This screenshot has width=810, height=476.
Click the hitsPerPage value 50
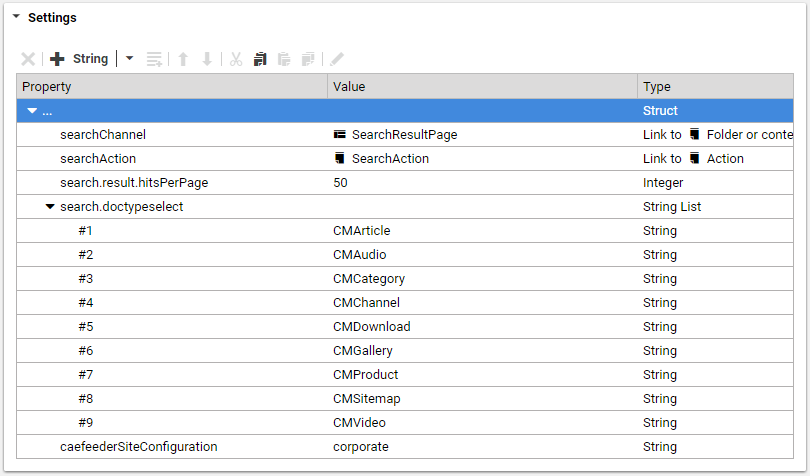tap(340, 182)
